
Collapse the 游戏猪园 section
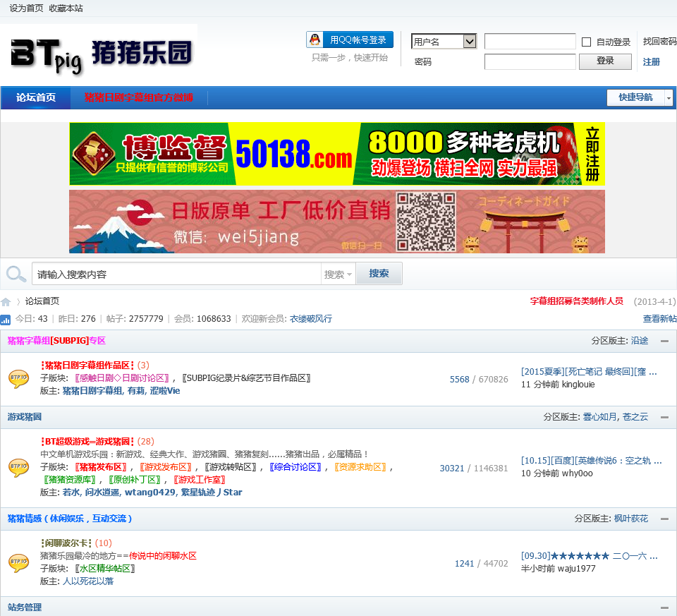(664, 417)
